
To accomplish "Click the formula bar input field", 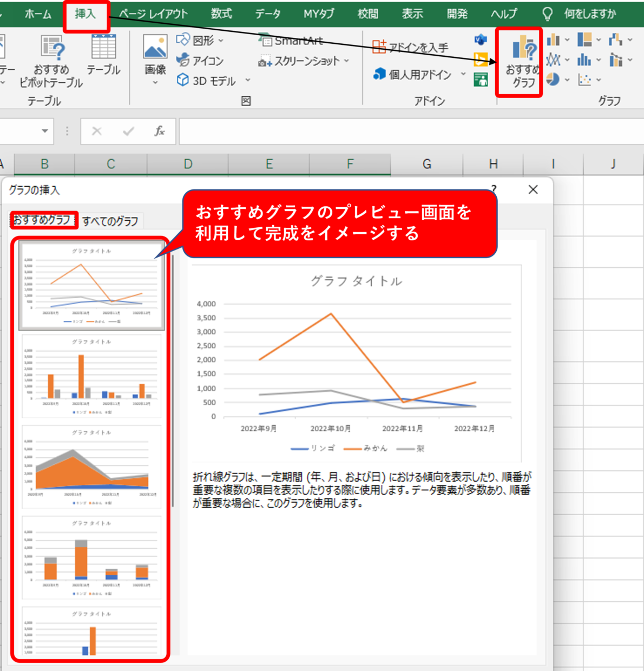I will point(406,131).
